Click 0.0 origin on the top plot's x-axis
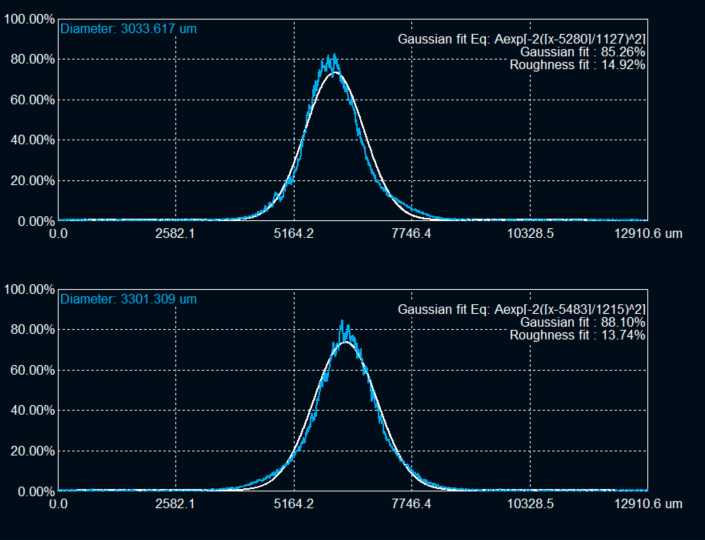The height and width of the screenshot is (540, 705). 60,234
